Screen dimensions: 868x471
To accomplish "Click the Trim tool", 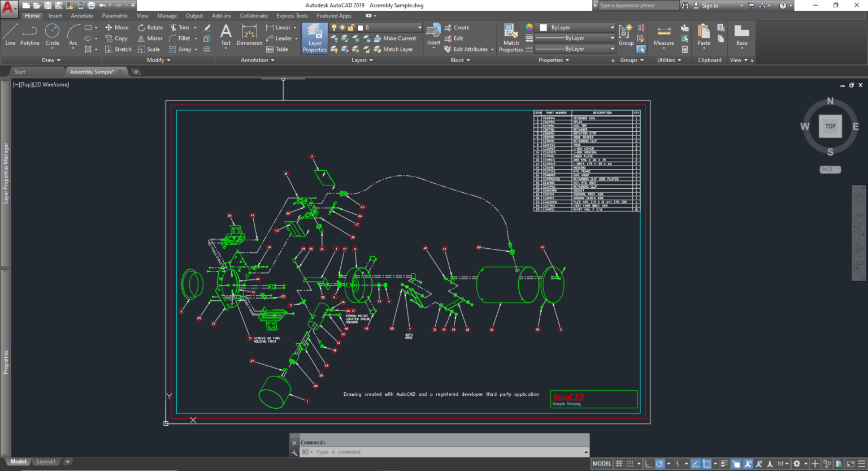I will pos(179,27).
